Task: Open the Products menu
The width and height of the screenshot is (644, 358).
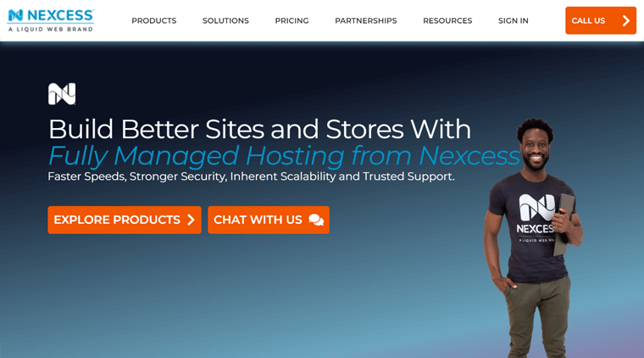Action: [x=154, y=20]
